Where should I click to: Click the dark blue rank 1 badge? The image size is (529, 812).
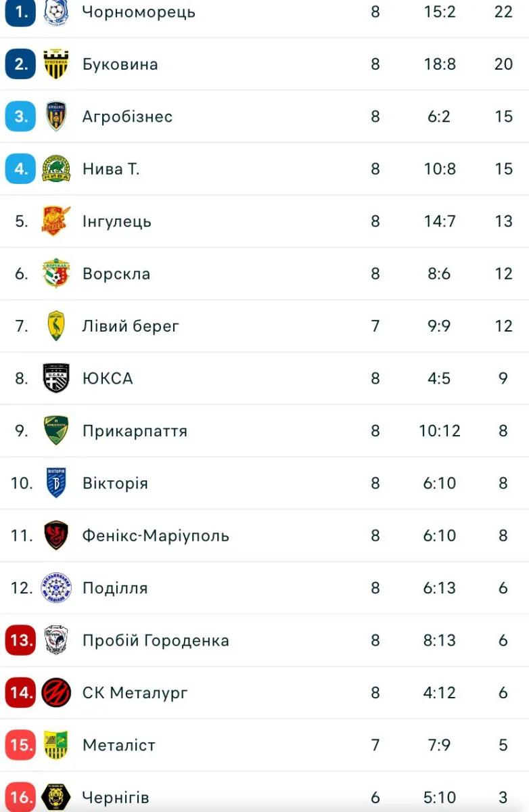[x=20, y=12]
